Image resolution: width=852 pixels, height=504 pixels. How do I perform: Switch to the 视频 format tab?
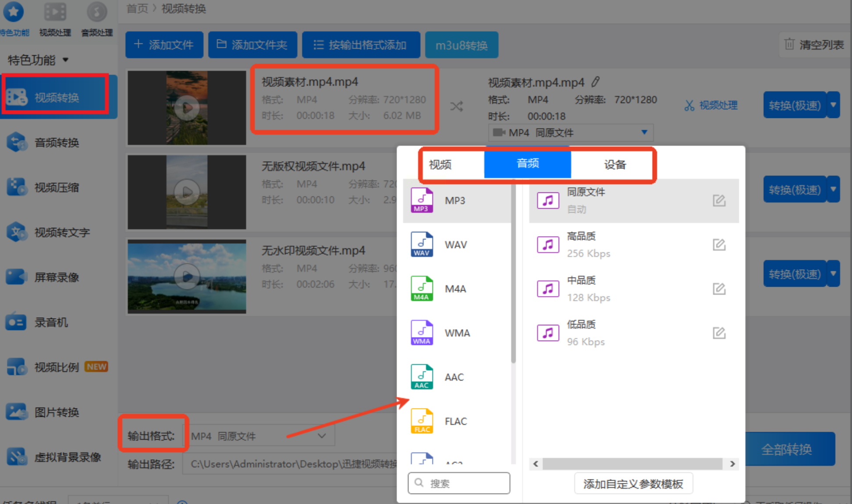click(x=440, y=165)
